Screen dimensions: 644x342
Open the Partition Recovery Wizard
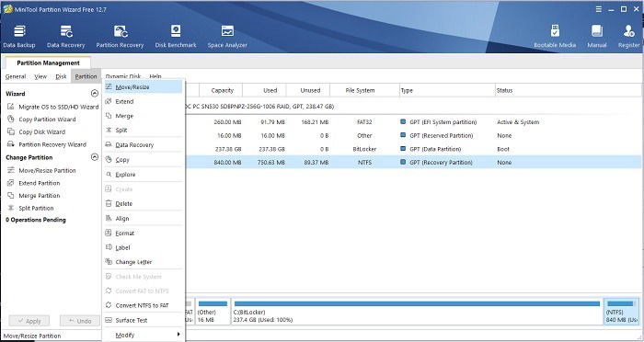coord(47,144)
